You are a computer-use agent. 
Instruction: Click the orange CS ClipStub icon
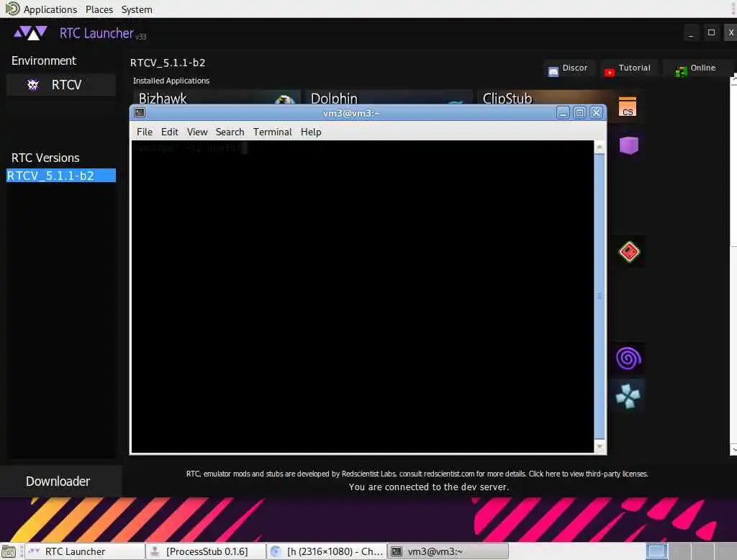(627, 107)
